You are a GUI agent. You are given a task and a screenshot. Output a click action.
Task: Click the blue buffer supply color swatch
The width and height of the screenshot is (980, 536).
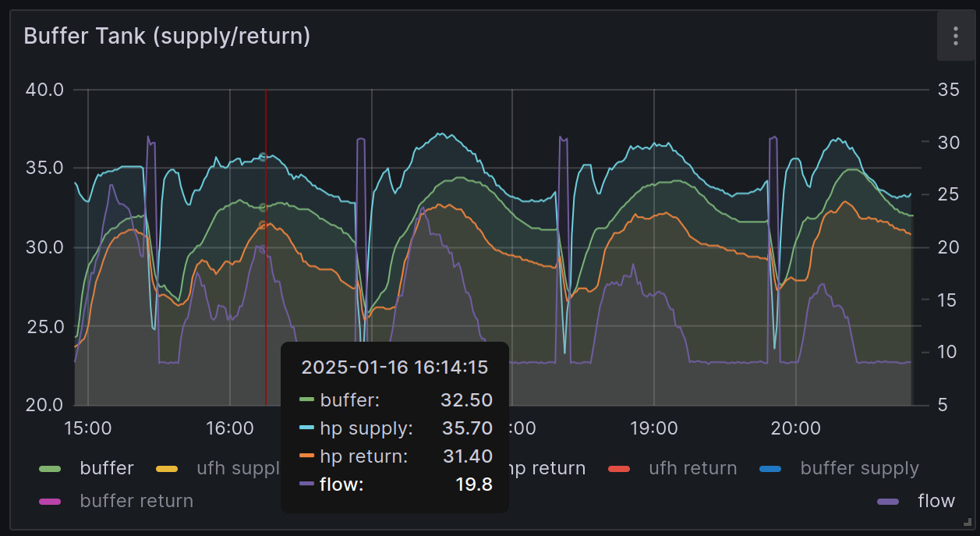(770, 469)
